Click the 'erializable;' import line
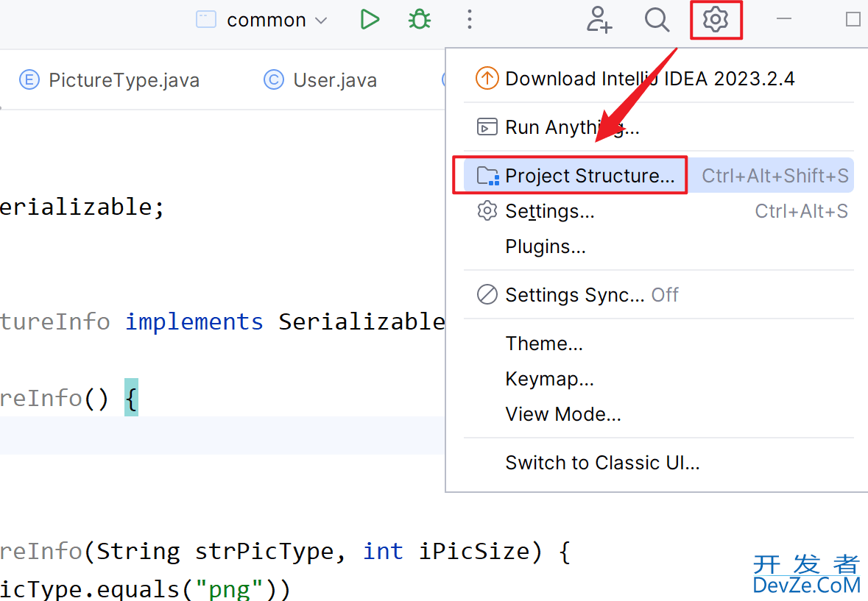The height and width of the screenshot is (601, 868). click(x=82, y=207)
